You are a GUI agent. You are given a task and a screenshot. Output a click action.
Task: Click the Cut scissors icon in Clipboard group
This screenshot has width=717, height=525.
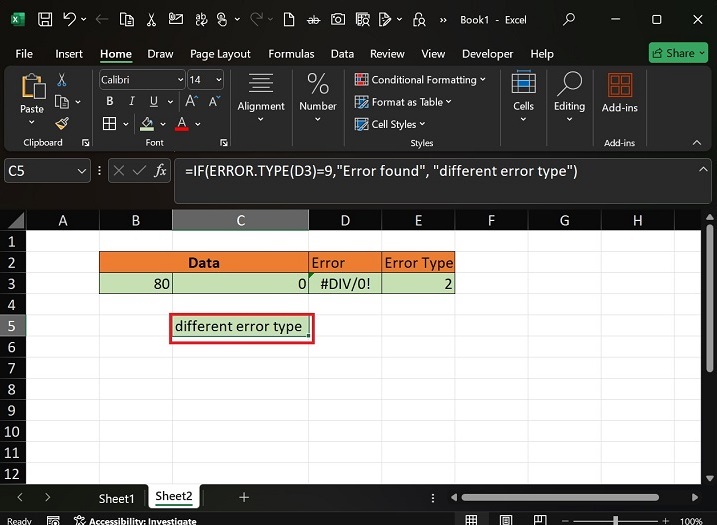[x=62, y=80]
